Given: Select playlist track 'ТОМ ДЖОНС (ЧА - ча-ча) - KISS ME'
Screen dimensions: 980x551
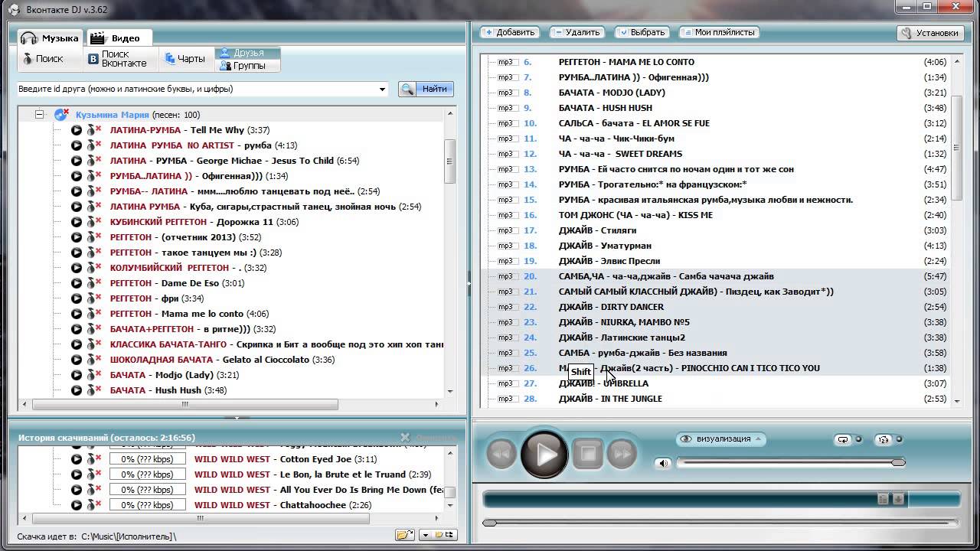Looking at the screenshot, I should (635, 215).
